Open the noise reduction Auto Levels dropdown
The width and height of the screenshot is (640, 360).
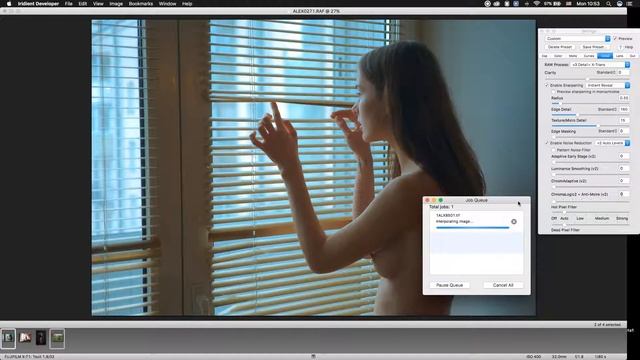613,143
